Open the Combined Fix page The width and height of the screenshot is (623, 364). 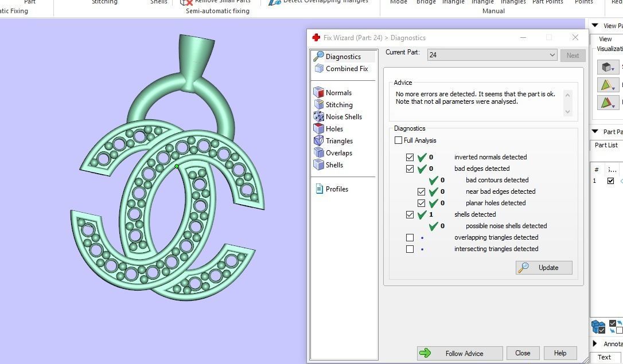pos(342,69)
